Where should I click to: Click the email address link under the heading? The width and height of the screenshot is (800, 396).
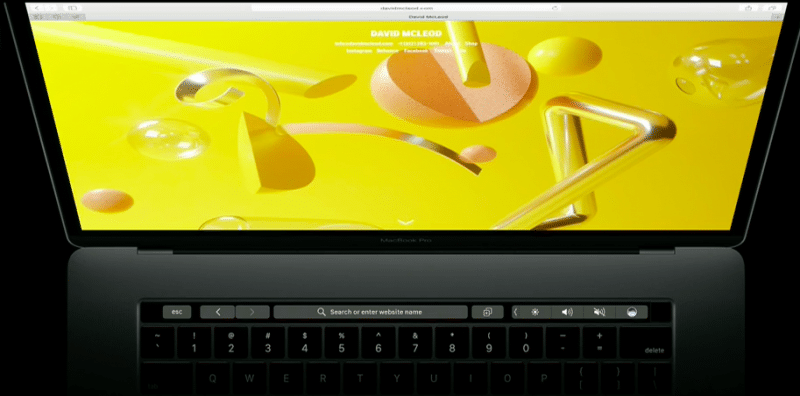(x=364, y=43)
